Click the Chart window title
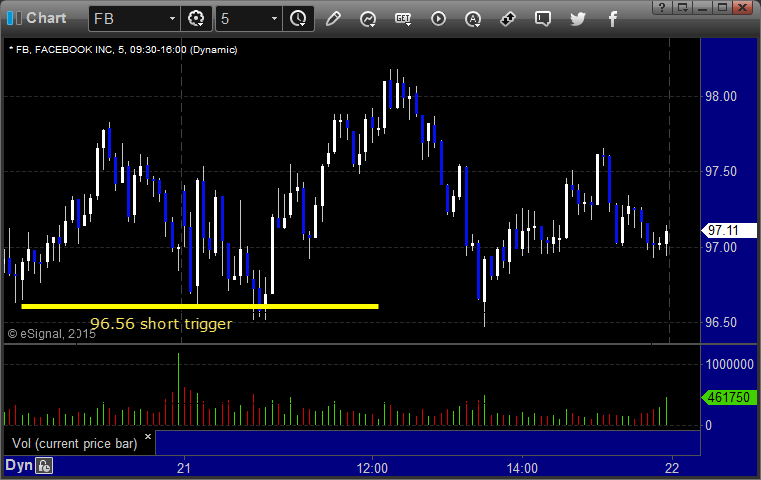 point(46,18)
